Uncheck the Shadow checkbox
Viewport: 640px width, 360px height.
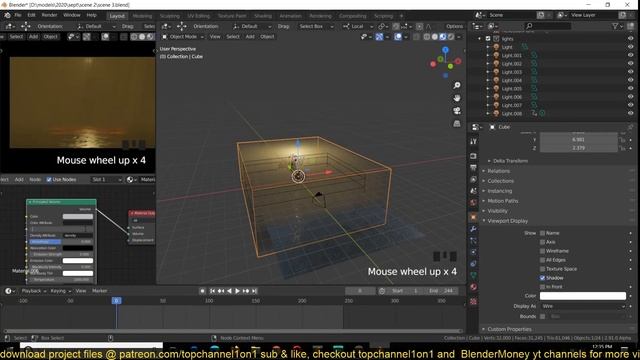tap(542, 278)
